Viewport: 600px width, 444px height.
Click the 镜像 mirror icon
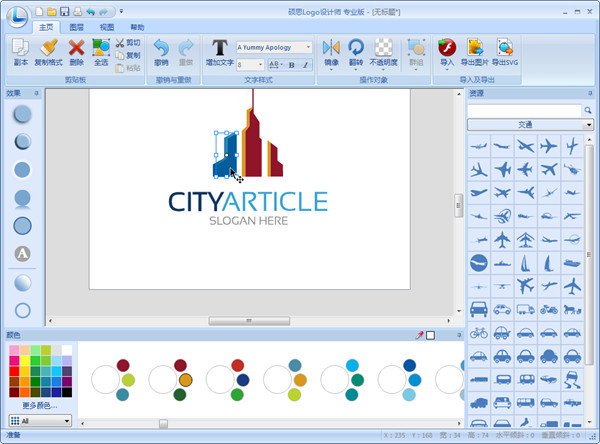click(331, 47)
